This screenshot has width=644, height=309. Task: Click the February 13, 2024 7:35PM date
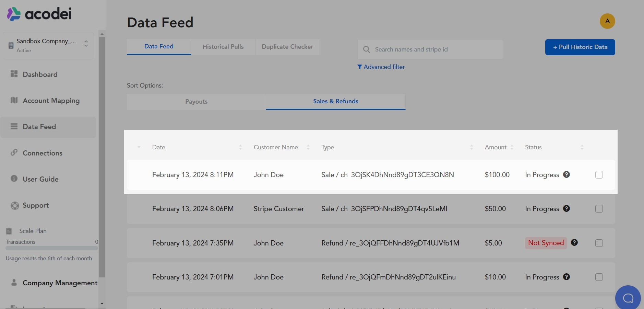[193, 243]
